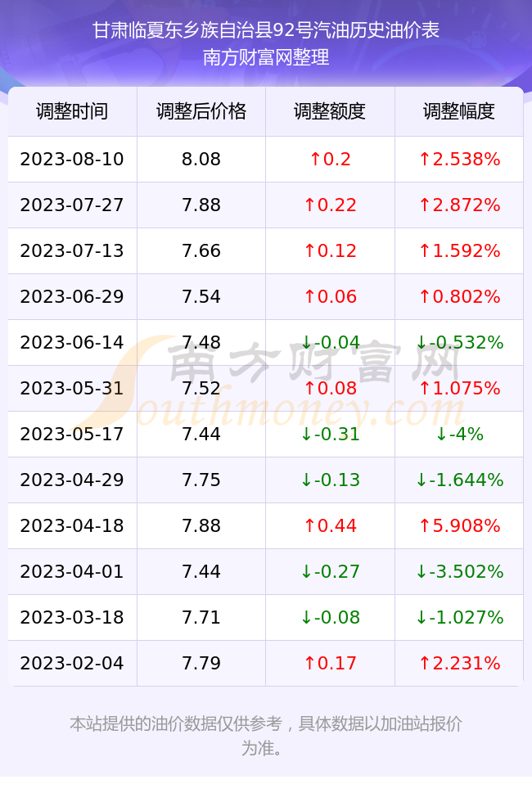Select the 2023-02-04 date cell

click(72, 664)
